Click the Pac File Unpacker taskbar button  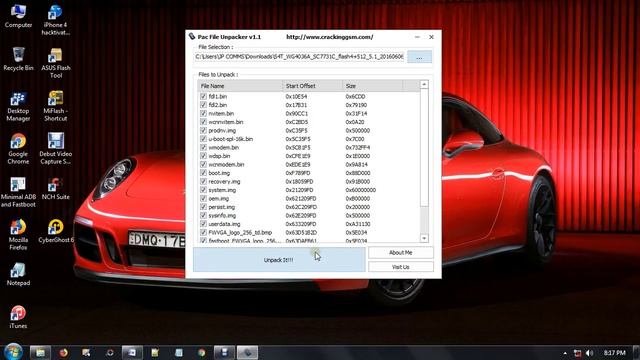[247, 353]
